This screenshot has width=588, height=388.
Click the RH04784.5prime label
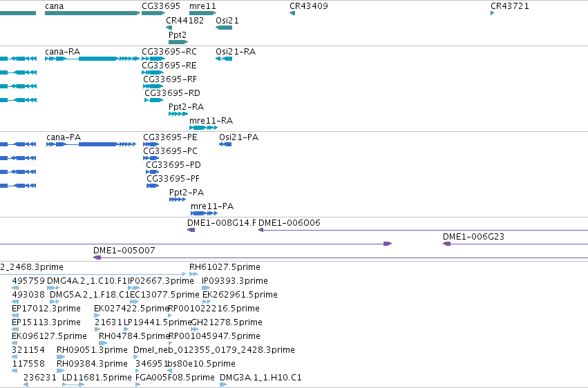click(x=134, y=336)
